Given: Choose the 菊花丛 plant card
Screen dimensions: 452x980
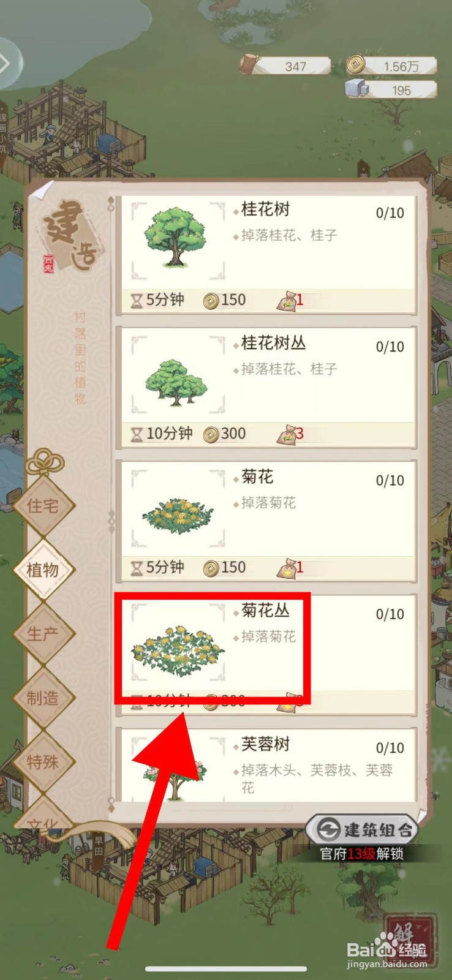Looking at the screenshot, I should [266, 654].
